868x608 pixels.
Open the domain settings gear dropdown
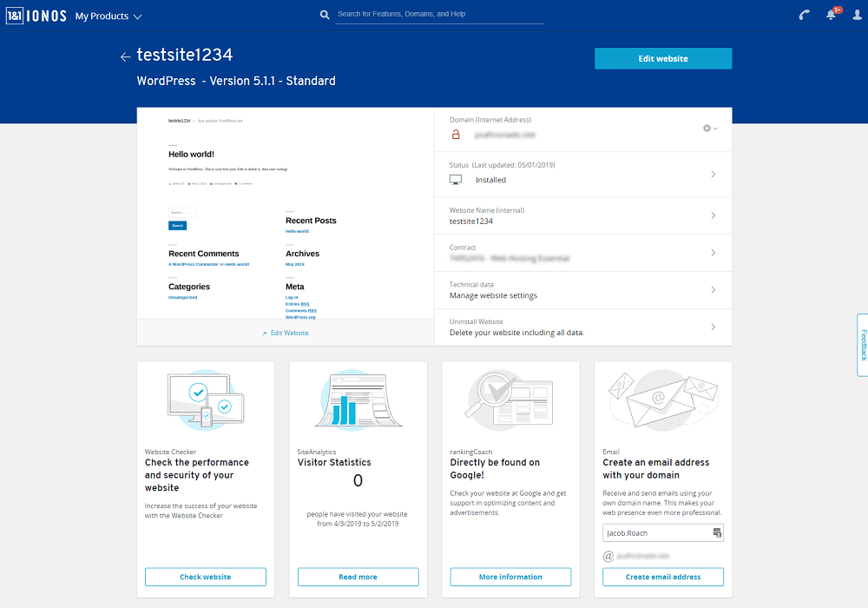[710, 128]
